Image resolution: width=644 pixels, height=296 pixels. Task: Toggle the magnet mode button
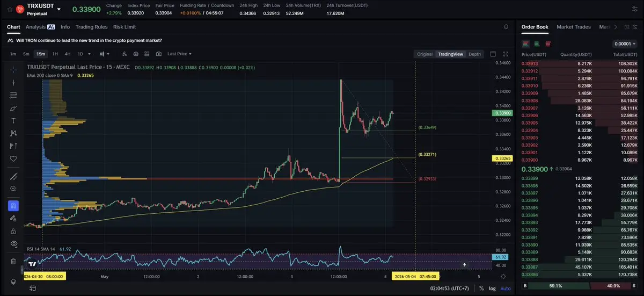tap(13, 206)
